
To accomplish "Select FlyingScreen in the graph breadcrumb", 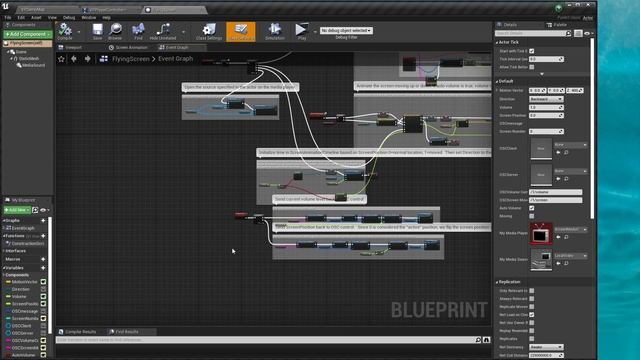I will click(131, 59).
